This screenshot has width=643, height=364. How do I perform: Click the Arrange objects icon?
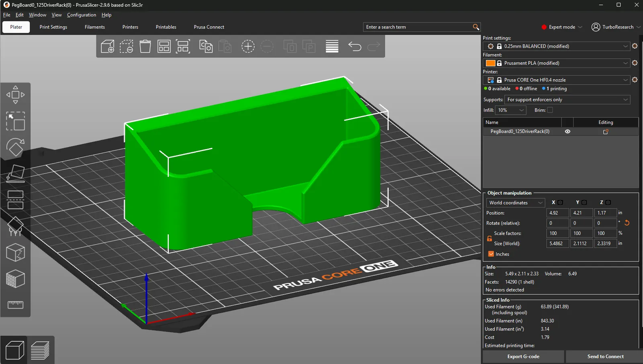click(164, 46)
